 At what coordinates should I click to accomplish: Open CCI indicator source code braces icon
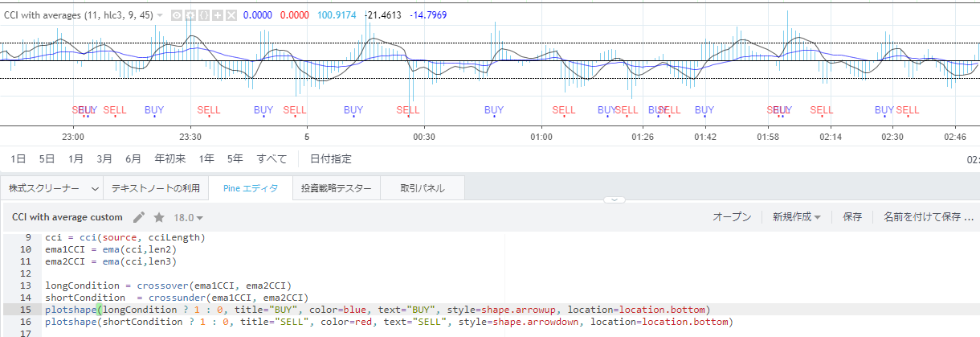point(204,15)
